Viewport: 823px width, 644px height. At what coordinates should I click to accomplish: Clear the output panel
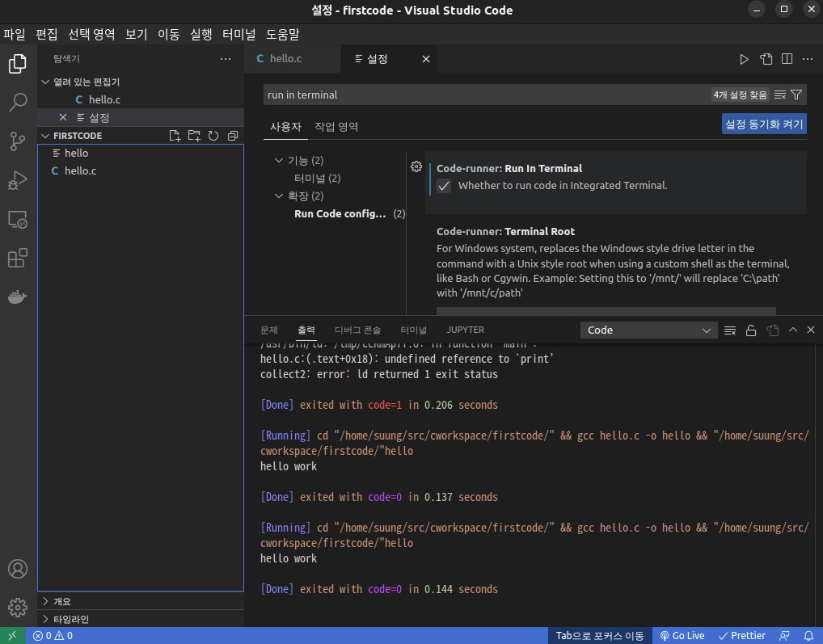[729, 330]
